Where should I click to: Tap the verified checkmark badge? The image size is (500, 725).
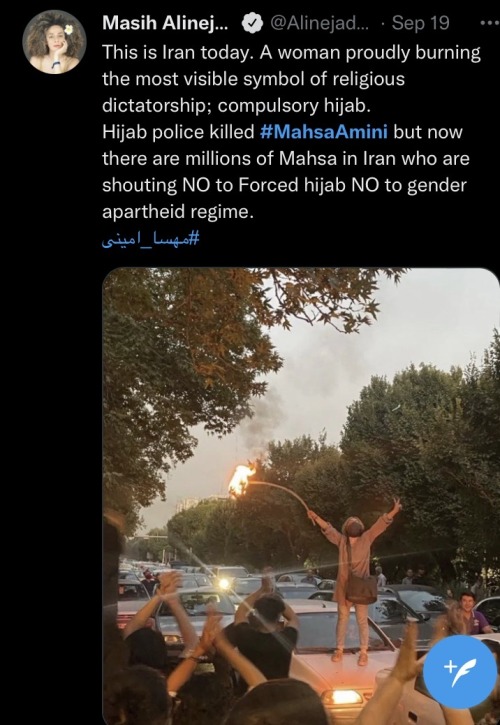[253, 24]
